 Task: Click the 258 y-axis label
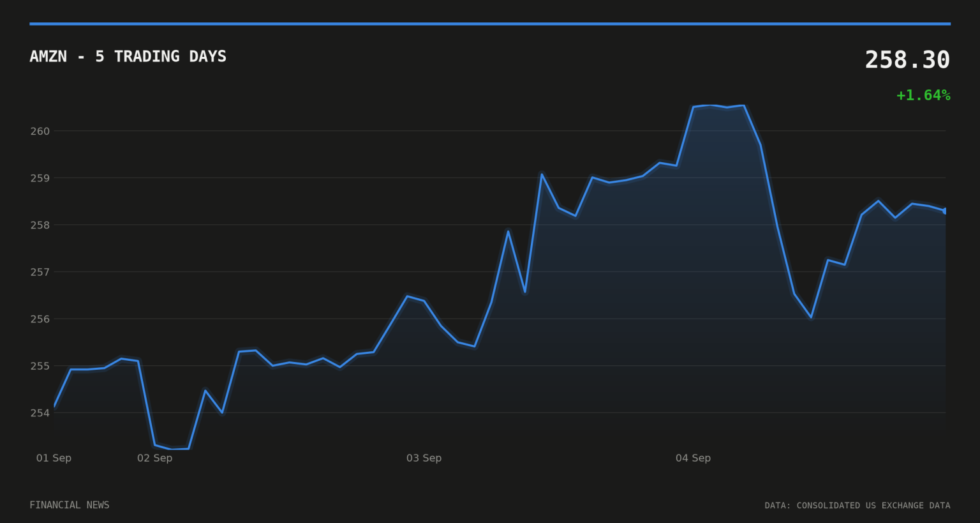[x=40, y=225]
